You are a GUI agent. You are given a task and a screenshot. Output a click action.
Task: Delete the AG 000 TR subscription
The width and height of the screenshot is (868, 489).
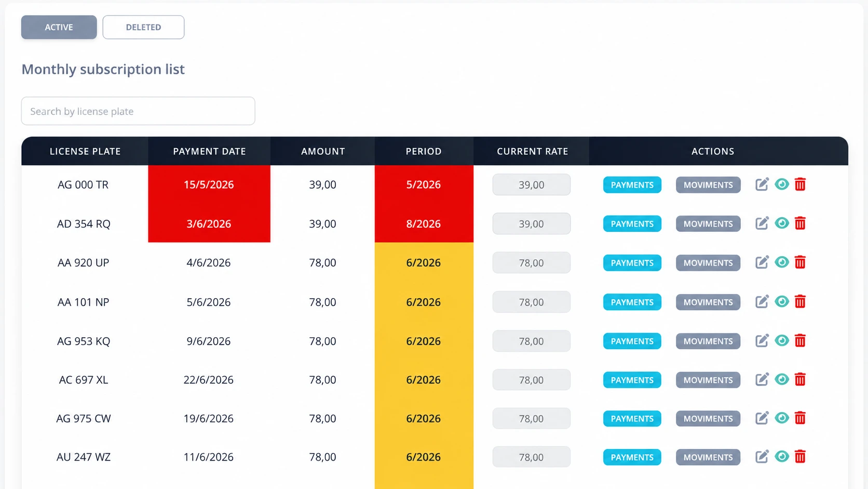pos(800,184)
